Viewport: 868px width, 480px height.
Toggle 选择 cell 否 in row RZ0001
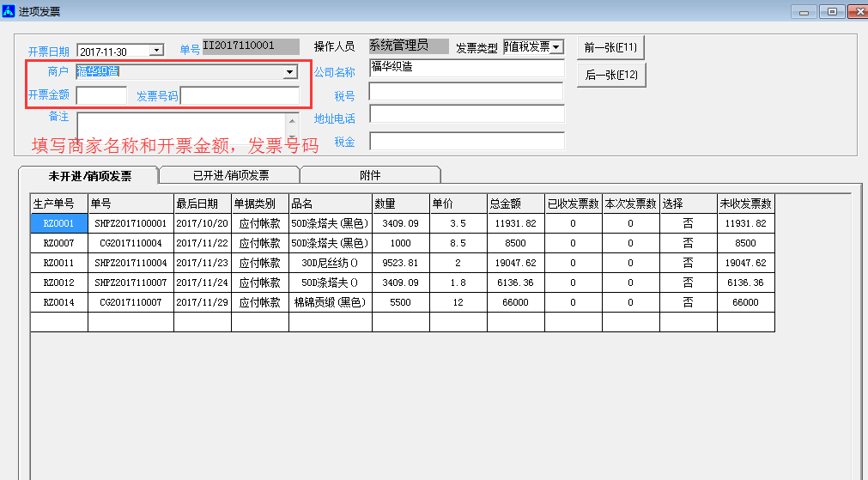pos(689,223)
